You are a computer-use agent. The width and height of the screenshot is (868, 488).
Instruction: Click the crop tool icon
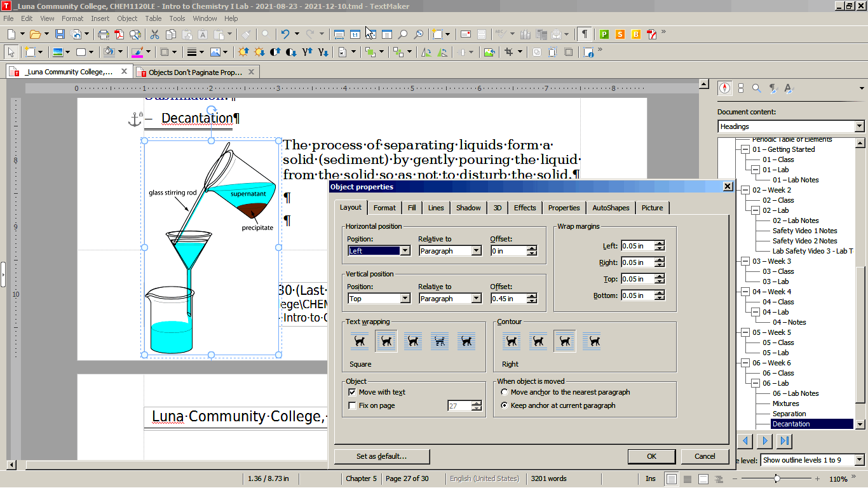point(508,52)
